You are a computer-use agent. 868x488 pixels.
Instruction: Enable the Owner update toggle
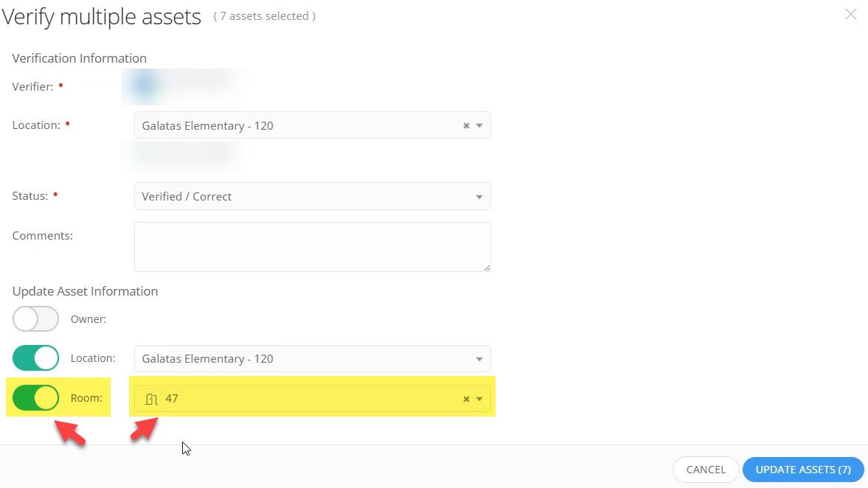(x=35, y=318)
